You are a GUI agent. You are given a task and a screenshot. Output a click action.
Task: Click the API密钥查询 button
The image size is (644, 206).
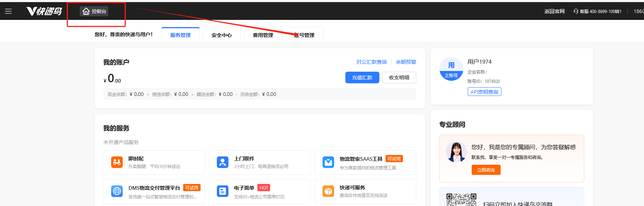484,92
